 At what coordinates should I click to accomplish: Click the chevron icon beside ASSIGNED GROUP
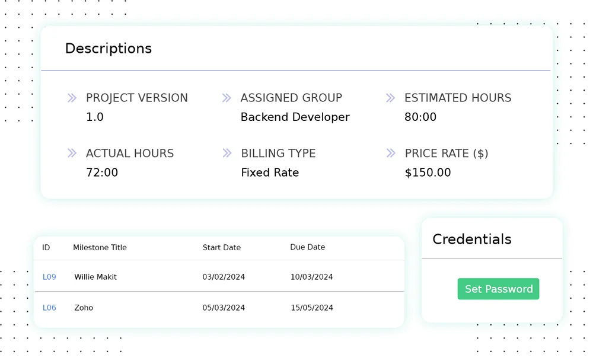click(x=227, y=98)
